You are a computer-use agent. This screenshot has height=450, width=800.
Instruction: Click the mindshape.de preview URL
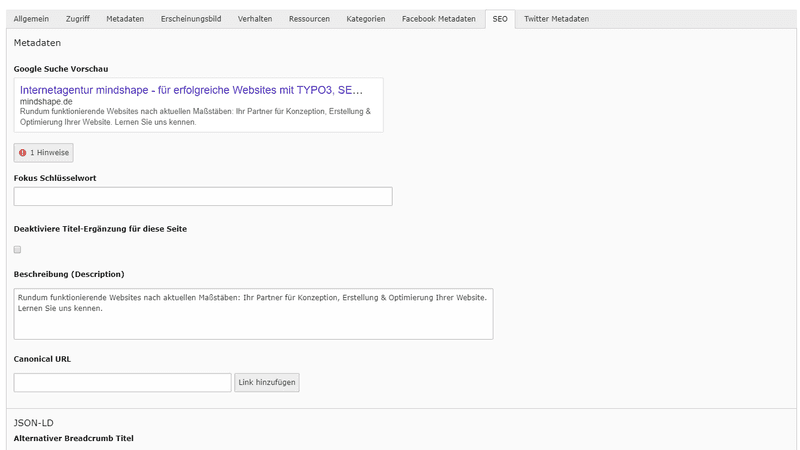tap(46, 102)
